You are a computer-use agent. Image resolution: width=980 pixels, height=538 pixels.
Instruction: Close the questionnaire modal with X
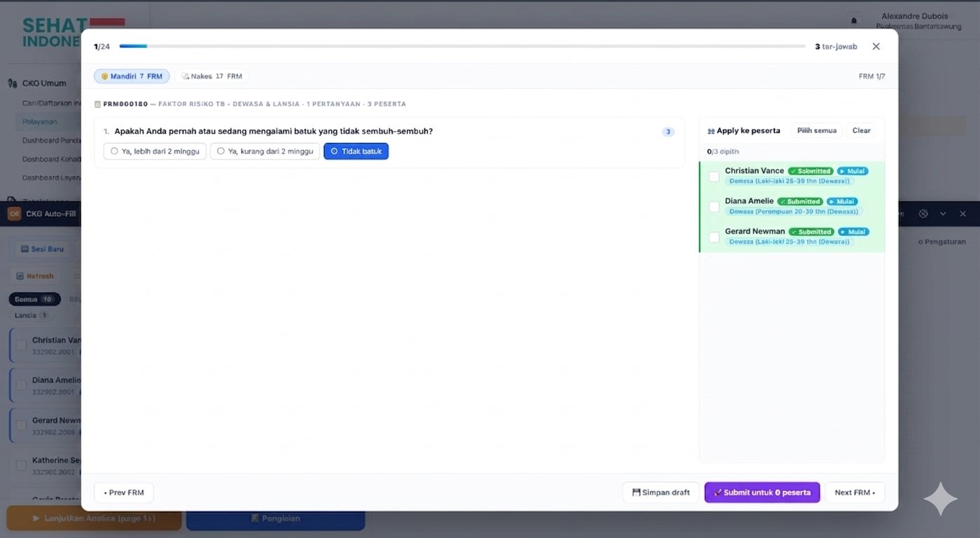[x=876, y=46]
